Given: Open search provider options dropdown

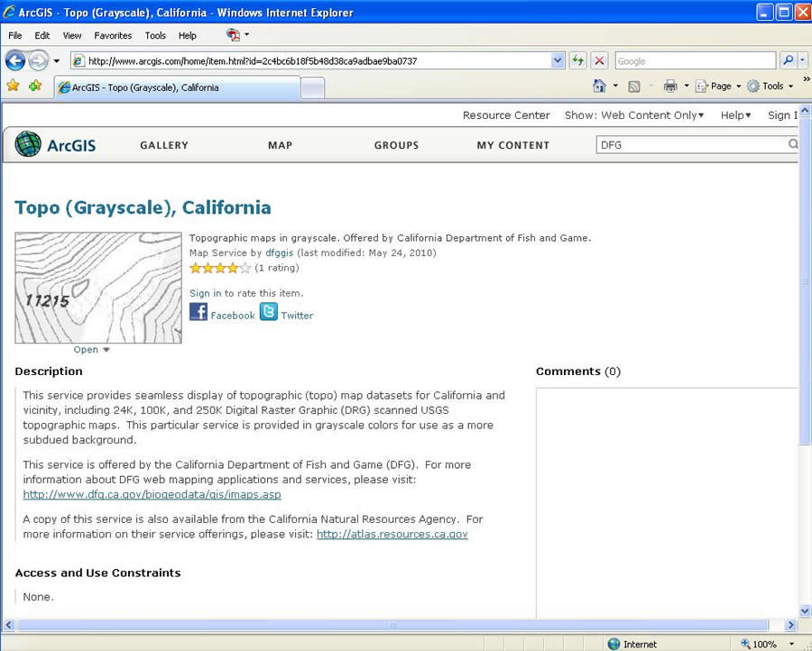Looking at the screenshot, I should (x=802, y=60).
